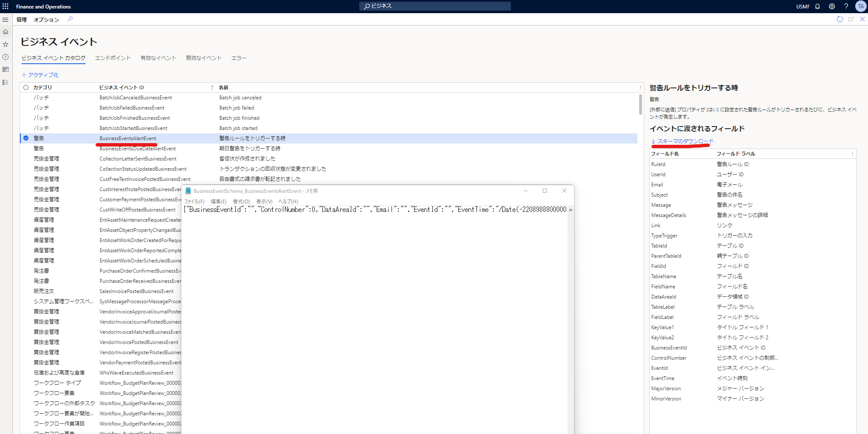This screenshot has width=868, height=434.
Task: Open the USMF company picker
Action: [803, 6]
